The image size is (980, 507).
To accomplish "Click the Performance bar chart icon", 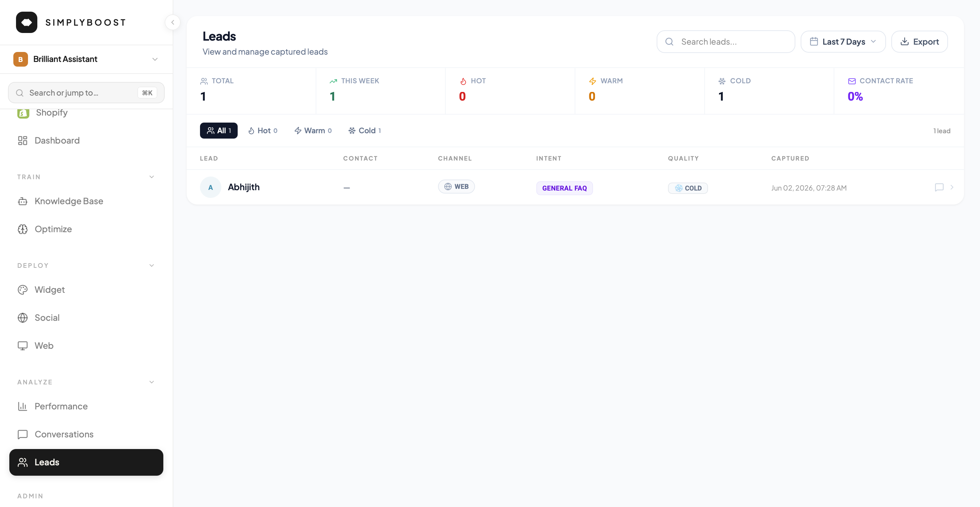I will click(x=22, y=407).
